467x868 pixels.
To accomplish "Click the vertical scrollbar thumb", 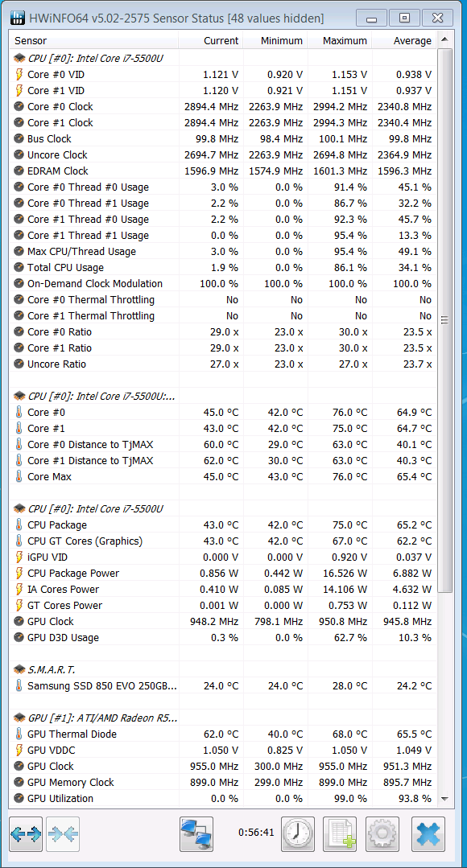I will [444, 321].
